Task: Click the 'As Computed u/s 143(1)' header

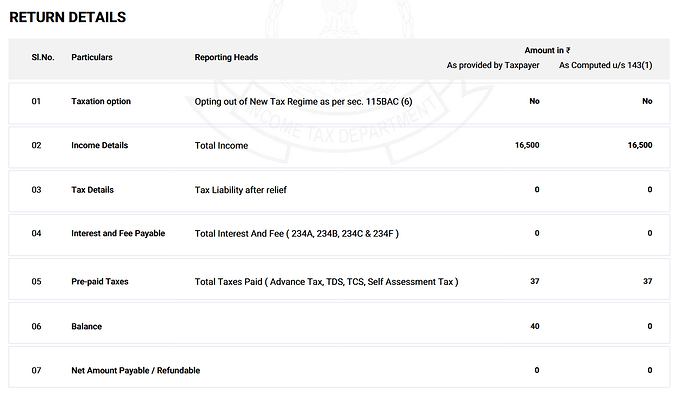Action: [x=605, y=65]
